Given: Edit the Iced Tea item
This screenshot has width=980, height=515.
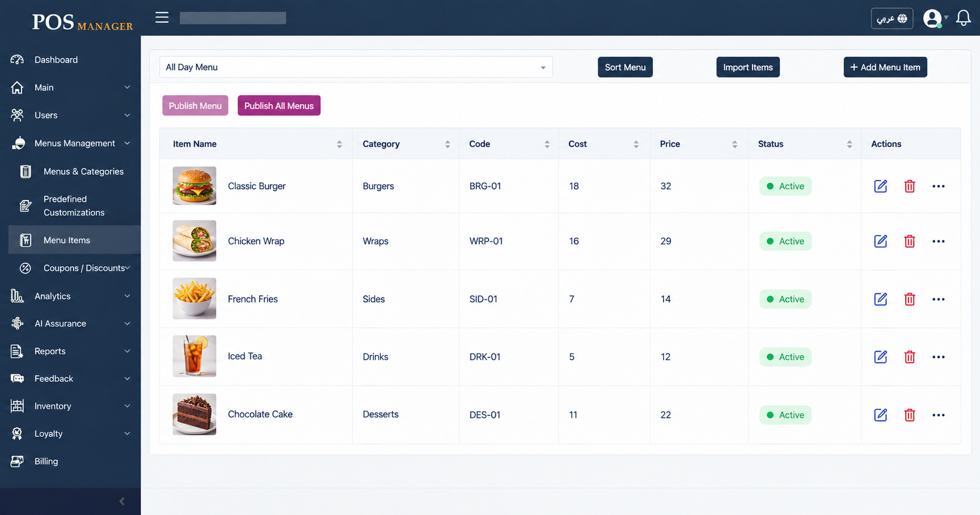Looking at the screenshot, I should (x=880, y=357).
